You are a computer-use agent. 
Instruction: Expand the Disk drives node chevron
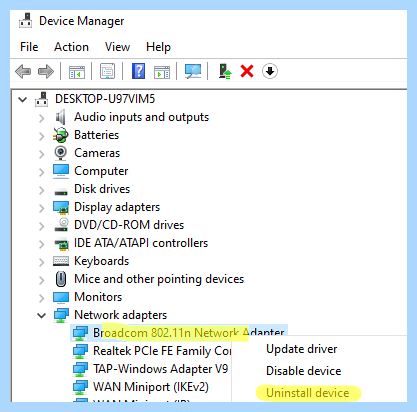(41, 190)
